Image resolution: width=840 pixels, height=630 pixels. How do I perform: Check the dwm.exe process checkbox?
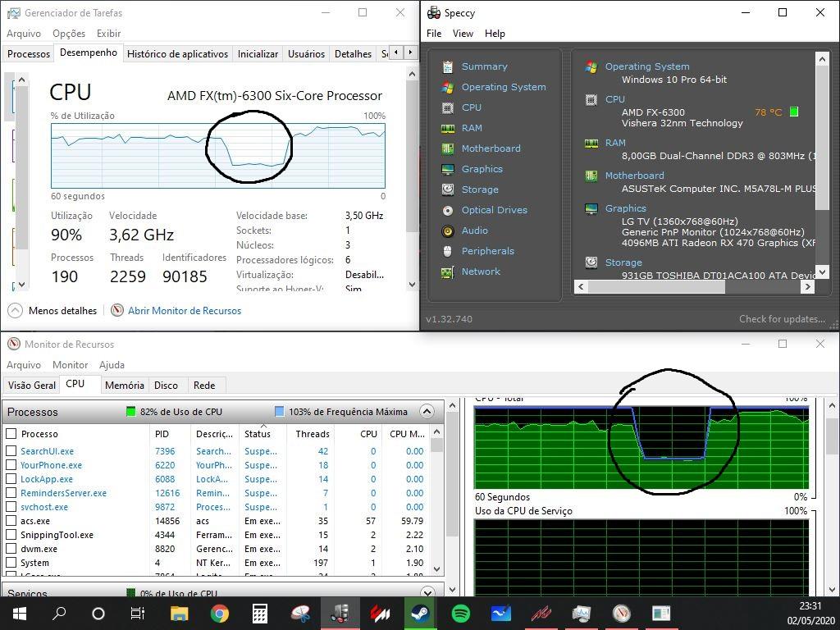tap(11, 549)
